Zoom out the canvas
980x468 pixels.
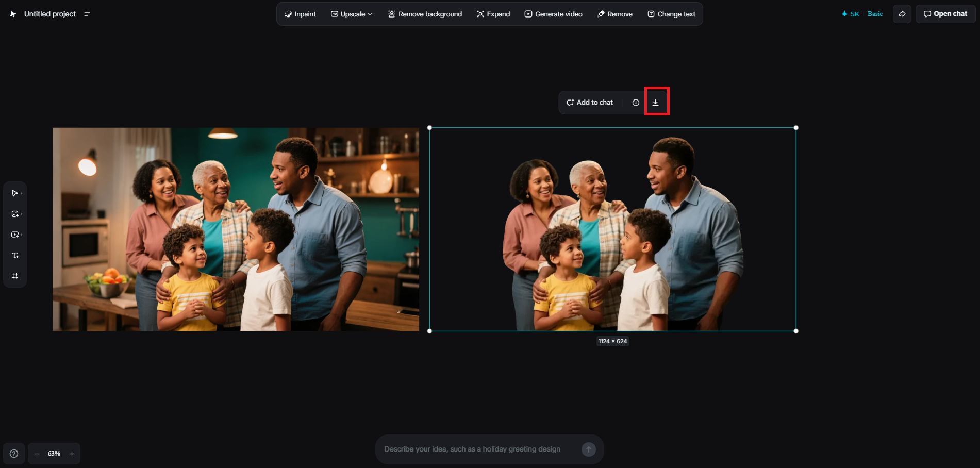[37, 454]
